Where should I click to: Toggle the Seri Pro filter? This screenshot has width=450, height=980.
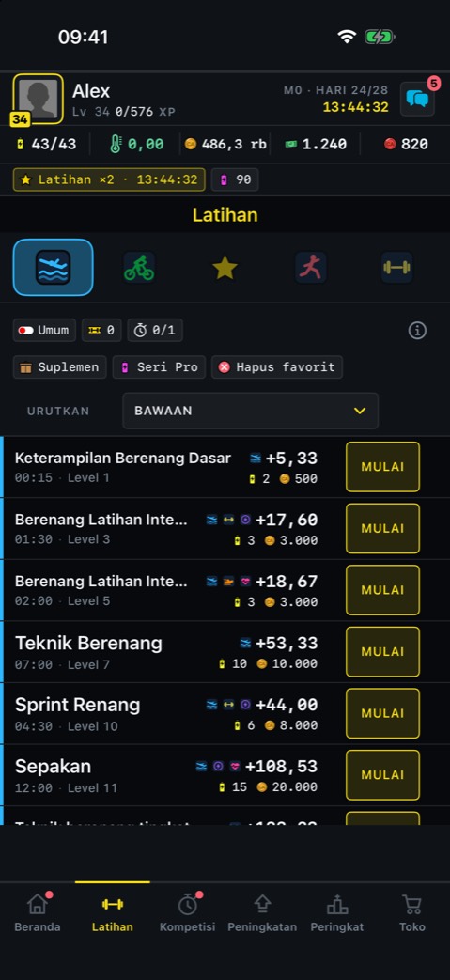159,366
